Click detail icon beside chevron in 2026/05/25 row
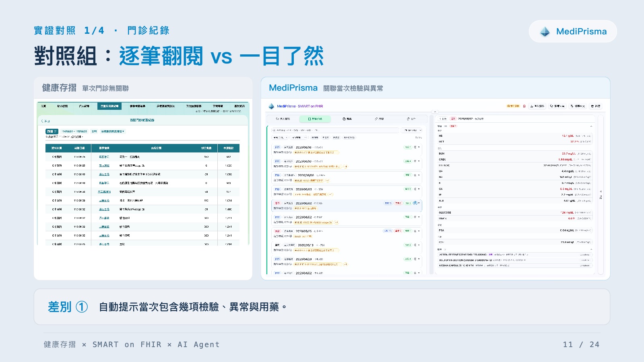This screenshot has width=644, height=362. (415, 231)
